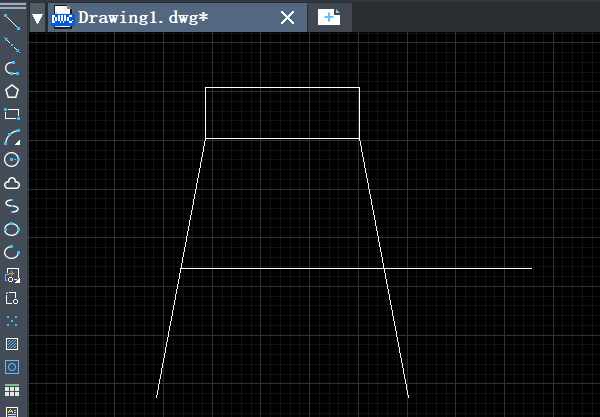Select the right slanted line in the drawing
Screen dimensions: 600x417
(x=384, y=268)
